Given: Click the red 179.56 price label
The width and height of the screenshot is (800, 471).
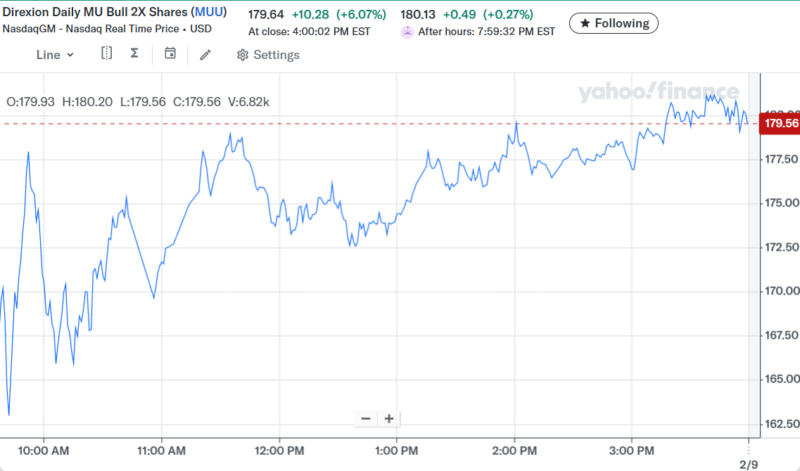Looking at the screenshot, I should [x=780, y=124].
